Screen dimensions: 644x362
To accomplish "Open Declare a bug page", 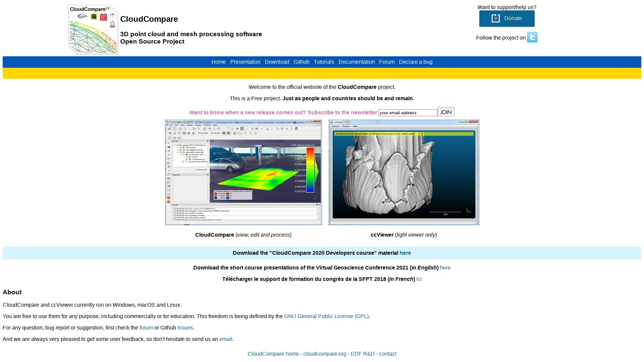I will 415,62.
